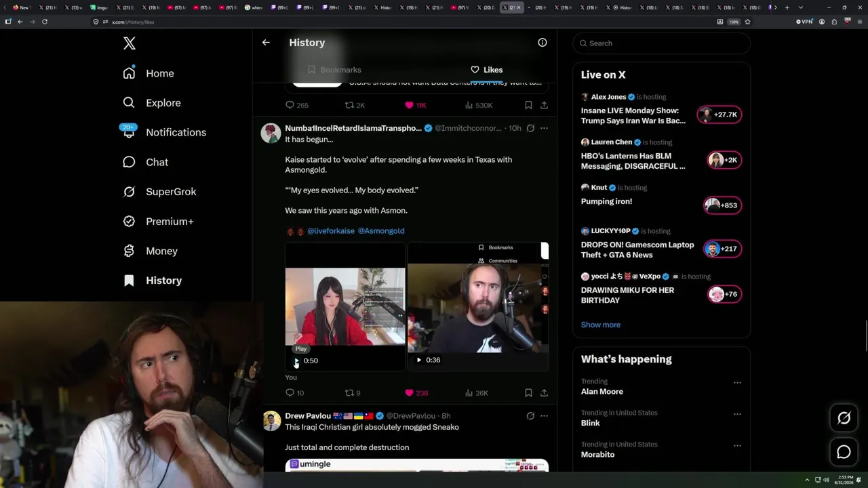Open Drew Pavlou's profile avatar
The image size is (868, 488).
271,421
